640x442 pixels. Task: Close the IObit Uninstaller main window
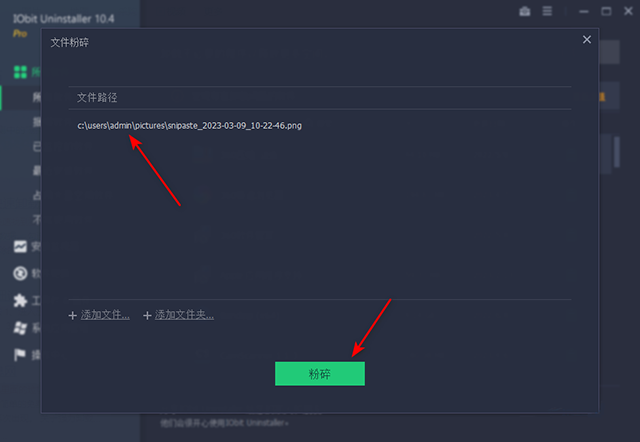pyautogui.click(x=629, y=11)
